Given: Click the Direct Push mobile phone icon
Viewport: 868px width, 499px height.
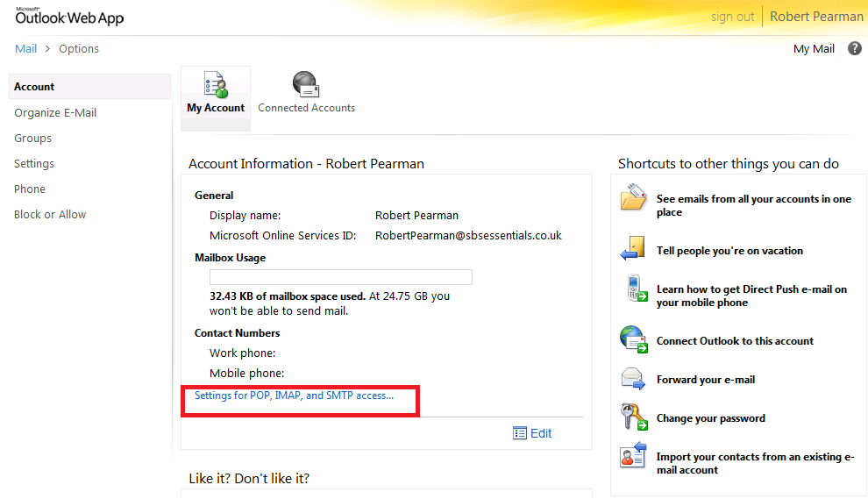Looking at the screenshot, I should (633, 289).
